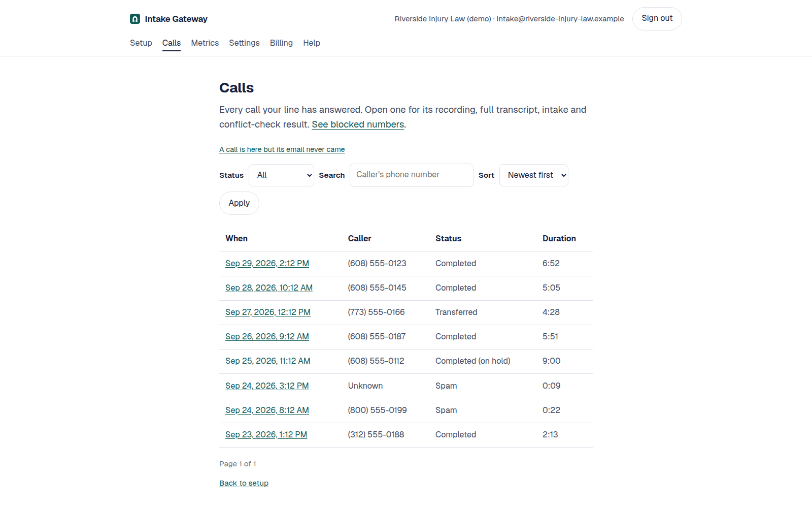Click the Sign out button
This screenshot has height=508, width=812.
click(x=657, y=19)
